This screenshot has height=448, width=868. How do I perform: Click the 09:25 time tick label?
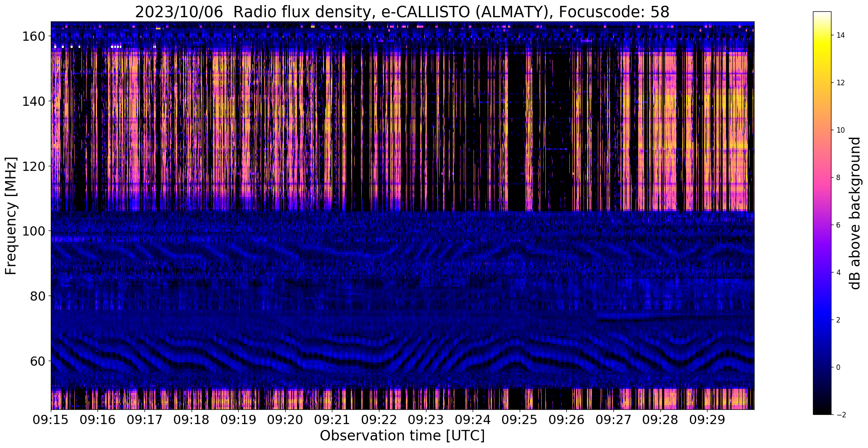520,420
